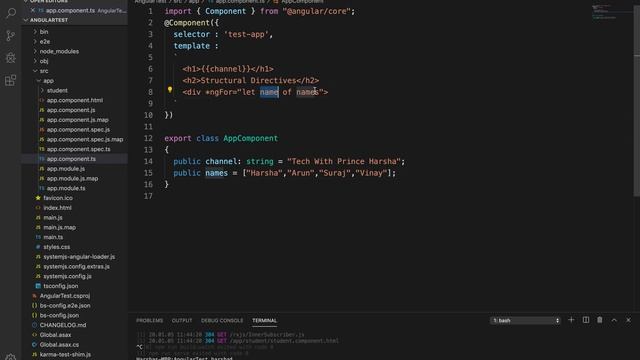Open app.module.js file

coord(66,169)
